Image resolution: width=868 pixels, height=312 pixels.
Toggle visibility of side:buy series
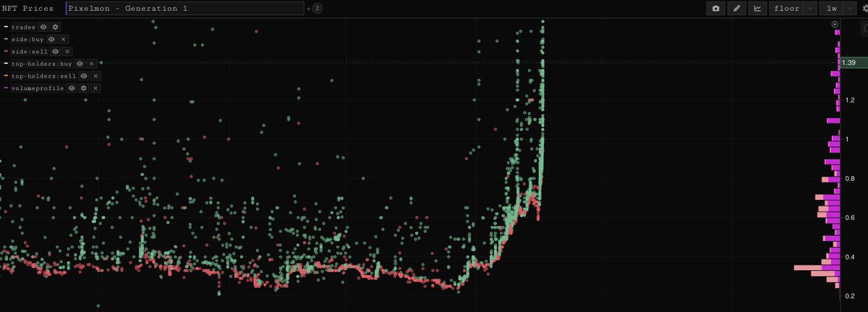coord(51,39)
